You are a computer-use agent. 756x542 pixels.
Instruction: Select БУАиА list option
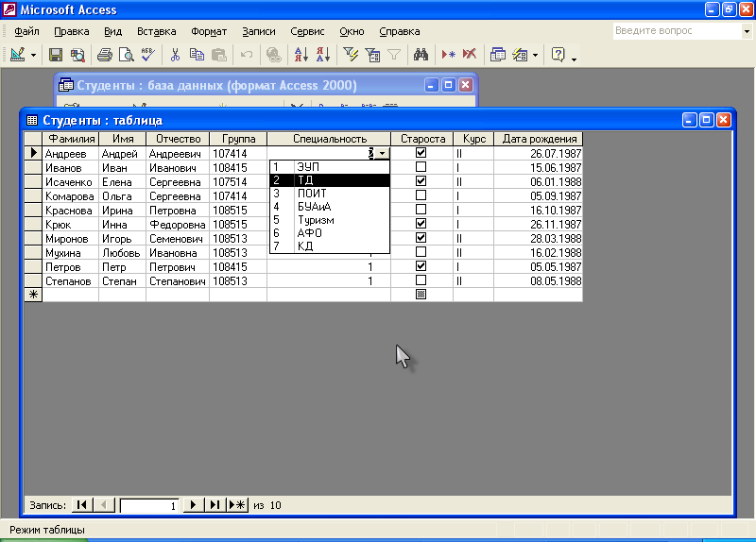329,207
